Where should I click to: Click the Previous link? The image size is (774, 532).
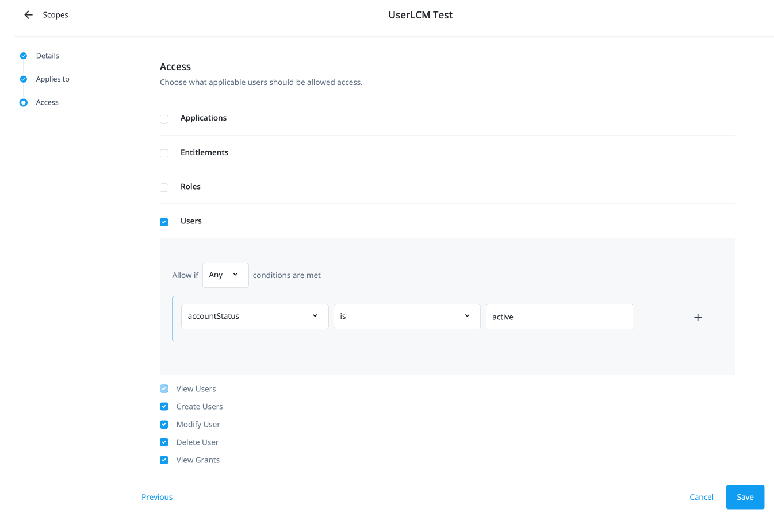click(x=156, y=496)
